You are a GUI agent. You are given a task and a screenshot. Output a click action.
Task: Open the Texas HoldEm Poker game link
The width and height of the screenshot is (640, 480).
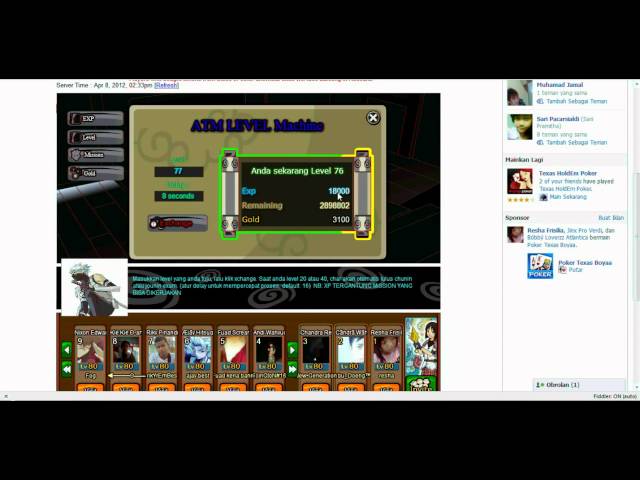coord(568,173)
